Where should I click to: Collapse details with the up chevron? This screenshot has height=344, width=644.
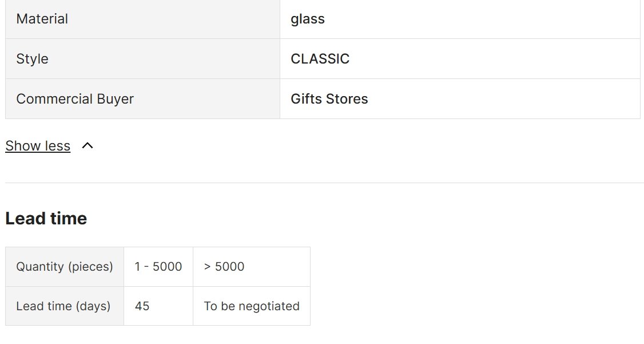[x=88, y=145]
